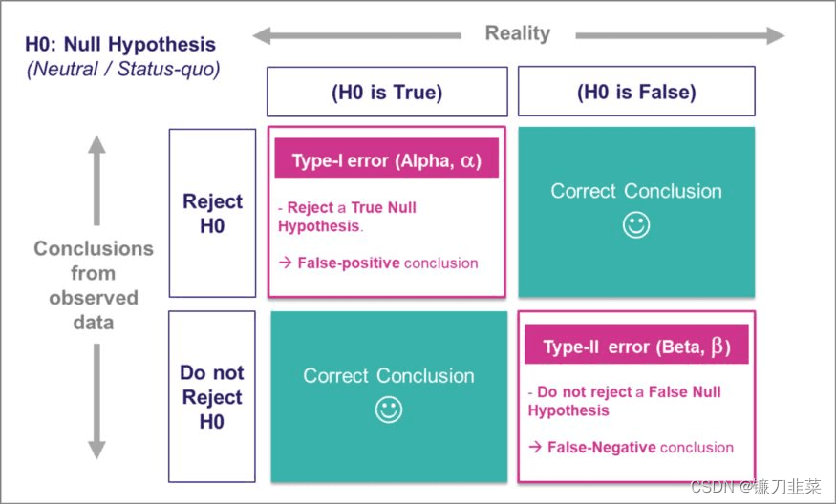Click the smiley face in lower teal box
836x504 pixels.
pos(389,409)
